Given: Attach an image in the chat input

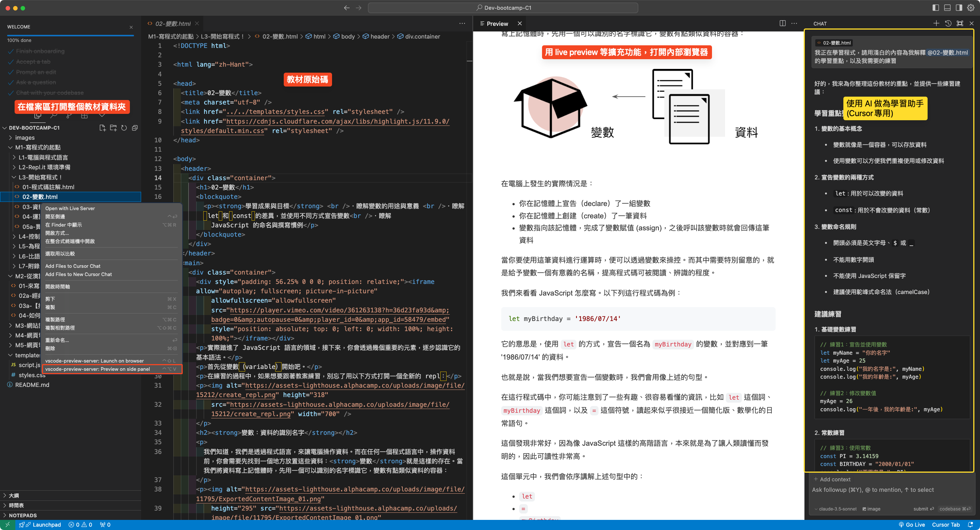Looking at the screenshot, I should click(x=871, y=509).
